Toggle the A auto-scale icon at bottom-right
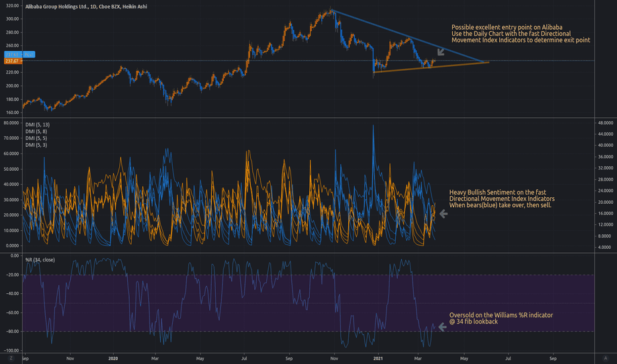Screen dimensions: 617x364 [x=606, y=359]
